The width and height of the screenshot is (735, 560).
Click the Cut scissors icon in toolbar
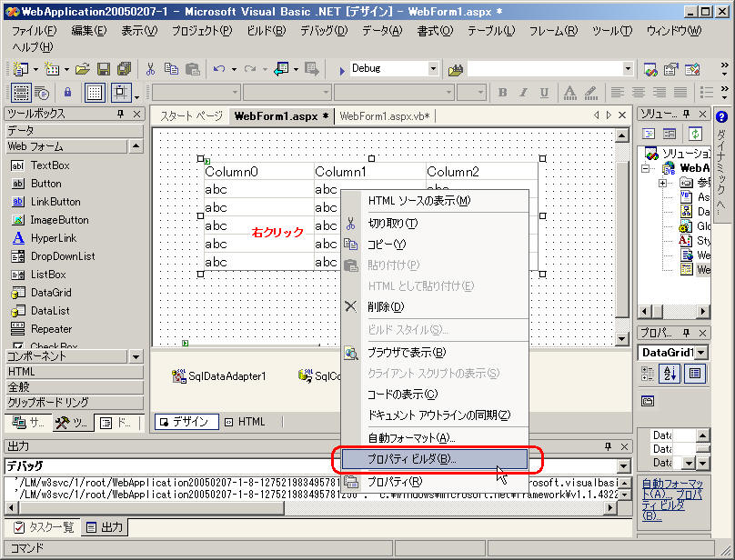tap(150, 69)
